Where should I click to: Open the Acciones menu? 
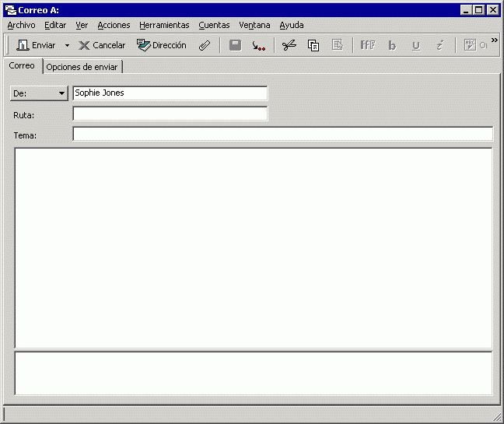click(114, 25)
